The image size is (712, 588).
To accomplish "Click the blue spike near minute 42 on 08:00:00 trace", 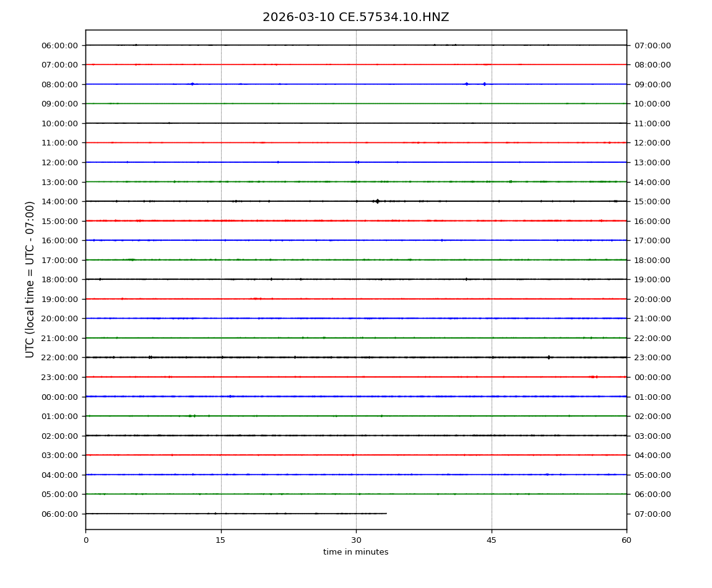I will click(x=466, y=84).
